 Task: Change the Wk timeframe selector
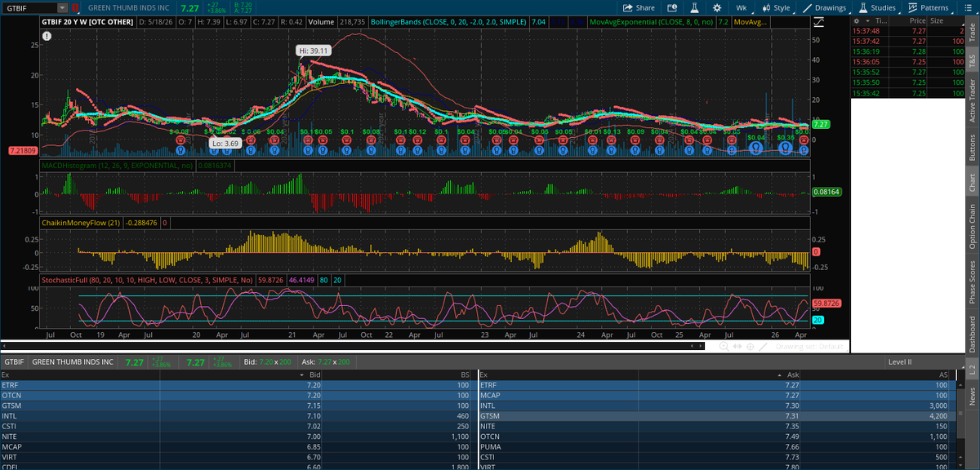[742, 7]
